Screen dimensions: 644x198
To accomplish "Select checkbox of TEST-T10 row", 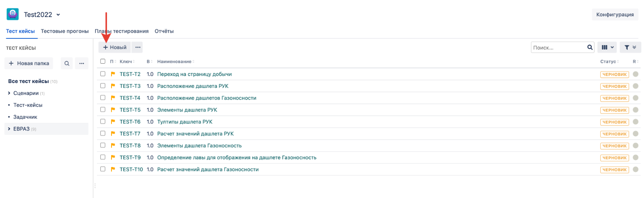I will pos(103,169).
